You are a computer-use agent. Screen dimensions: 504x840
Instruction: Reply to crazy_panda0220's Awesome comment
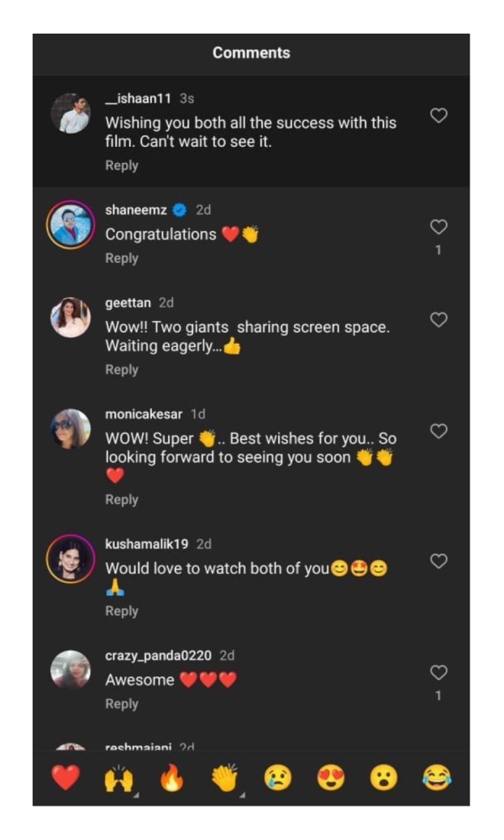[x=121, y=704]
